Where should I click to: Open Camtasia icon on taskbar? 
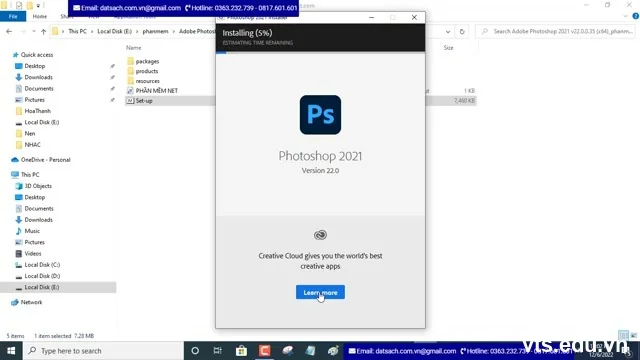[264, 351]
